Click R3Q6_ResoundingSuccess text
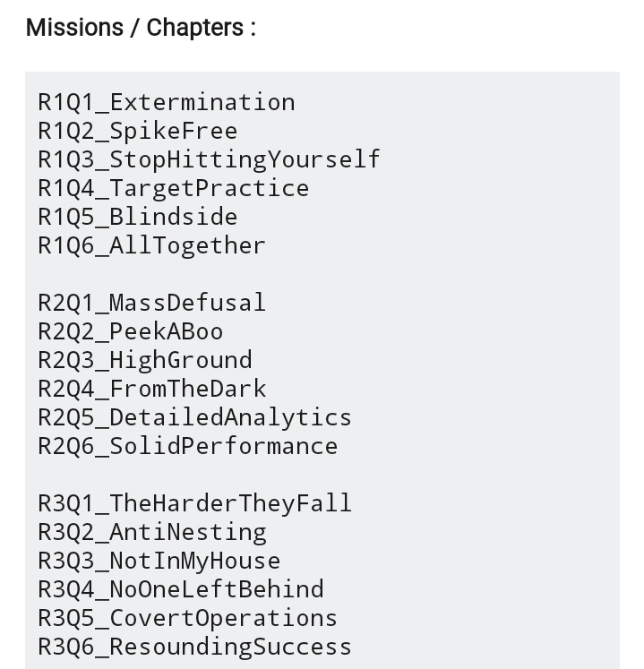644x669 pixels. [195, 647]
